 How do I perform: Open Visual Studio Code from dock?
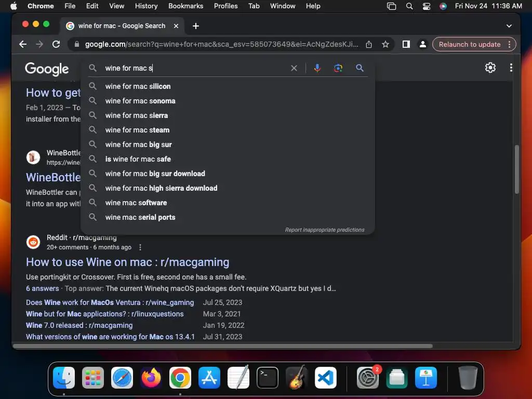click(326, 377)
